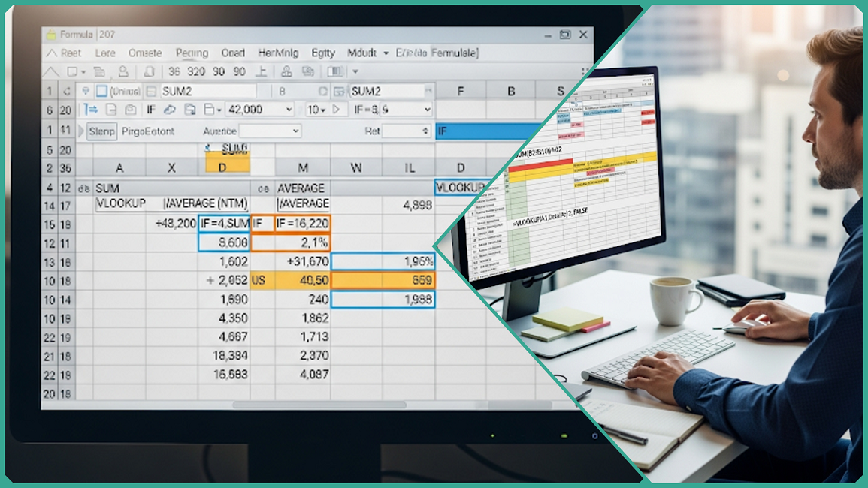Select the IF =16,220 cell
Viewport: 868px width, 488px height.
point(302,224)
